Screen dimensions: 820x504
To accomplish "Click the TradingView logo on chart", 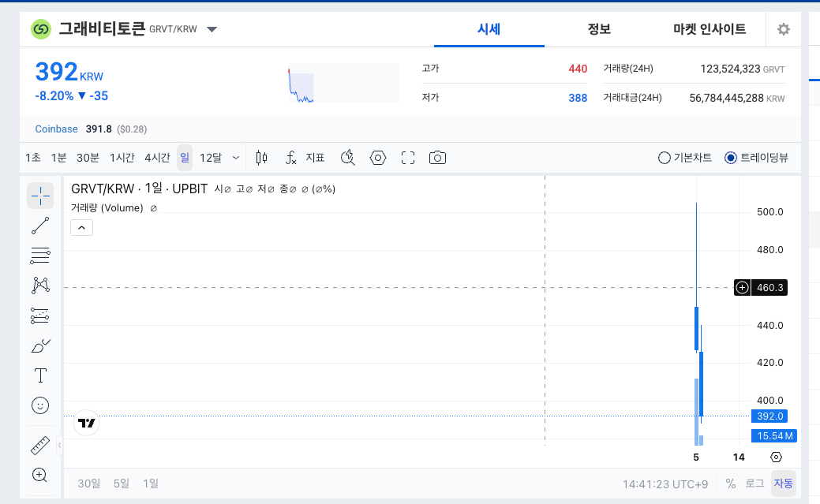I will click(87, 423).
